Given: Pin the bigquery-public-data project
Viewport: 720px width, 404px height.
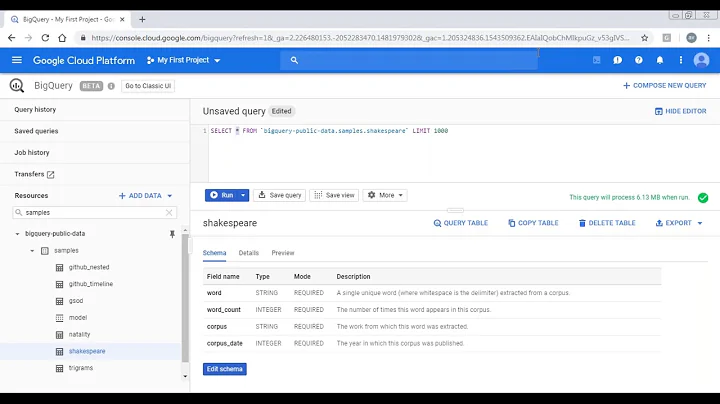Looking at the screenshot, I should 172,234.
